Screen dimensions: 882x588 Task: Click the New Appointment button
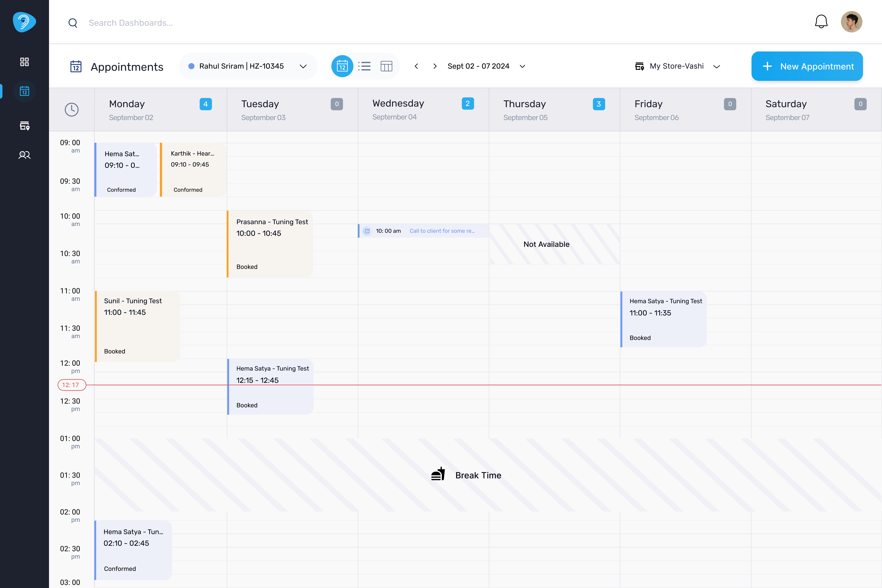pos(807,66)
